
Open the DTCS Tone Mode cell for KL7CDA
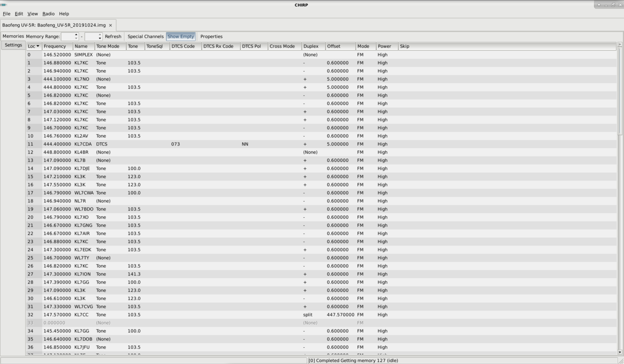(x=102, y=144)
